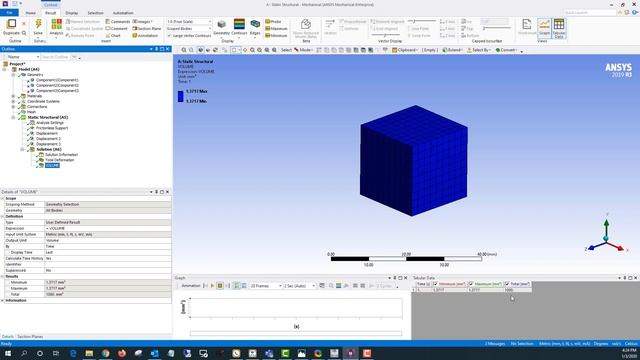Open the Clipboard menu button
This screenshot has width=640, height=360.
(405, 50)
